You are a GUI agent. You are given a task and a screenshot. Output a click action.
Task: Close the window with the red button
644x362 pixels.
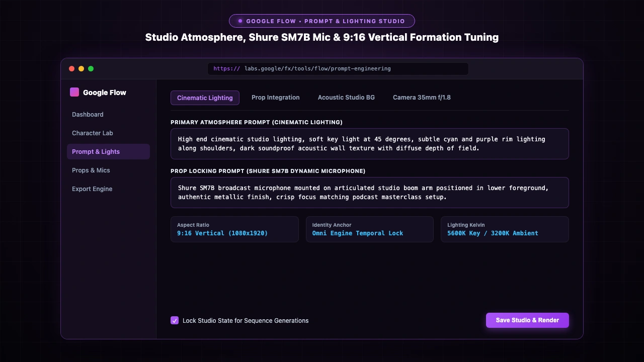click(x=72, y=69)
